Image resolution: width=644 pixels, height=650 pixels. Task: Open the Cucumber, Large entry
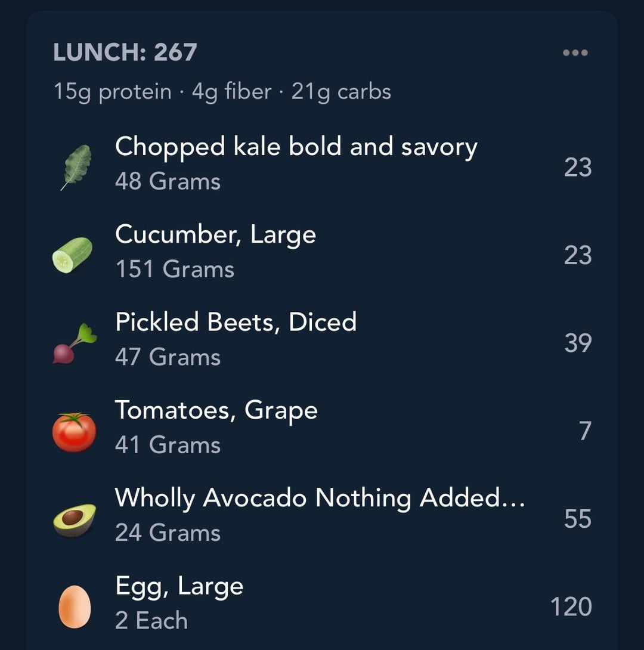(x=215, y=234)
